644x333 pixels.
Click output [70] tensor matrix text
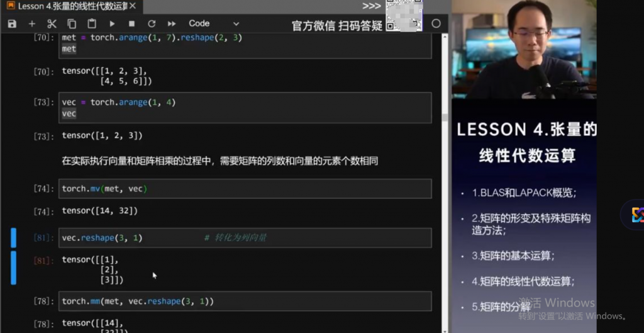107,76
